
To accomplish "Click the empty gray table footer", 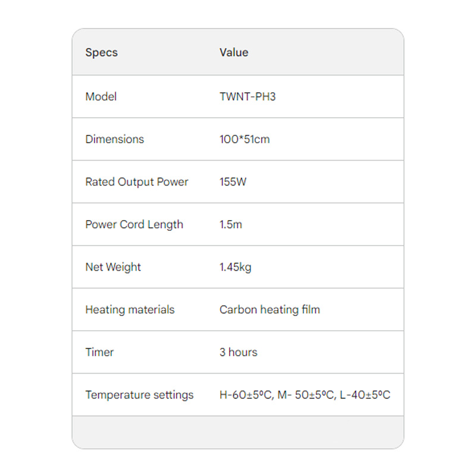I will click(238, 433).
